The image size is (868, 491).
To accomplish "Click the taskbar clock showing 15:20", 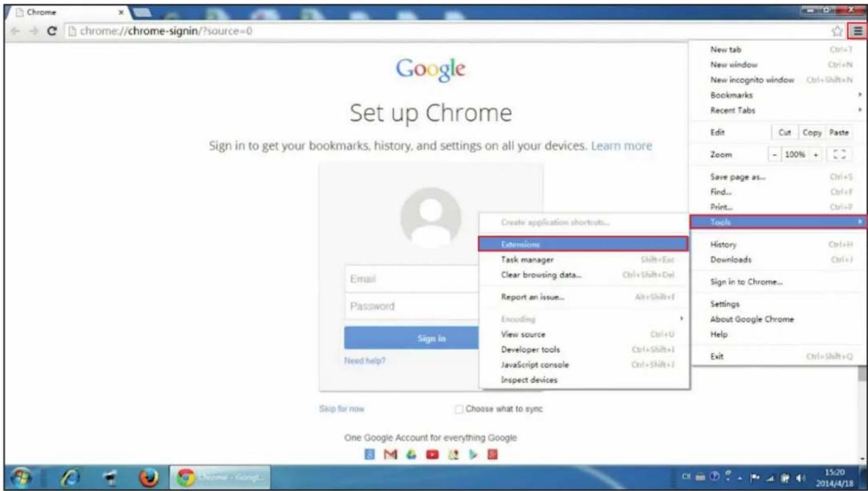I will (834, 478).
